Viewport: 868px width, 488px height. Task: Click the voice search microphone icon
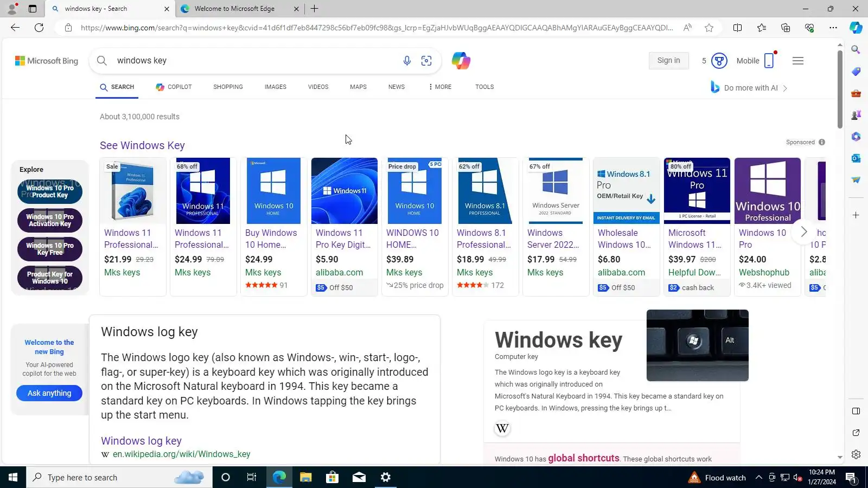coord(407,61)
